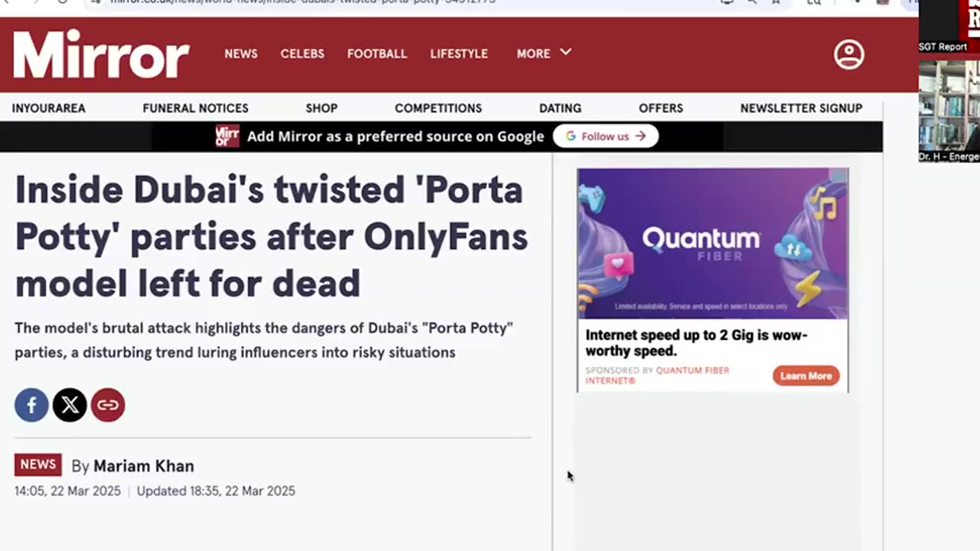Go to Newsletter Signup
Screen dimensions: 980x551
click(801, 108)
